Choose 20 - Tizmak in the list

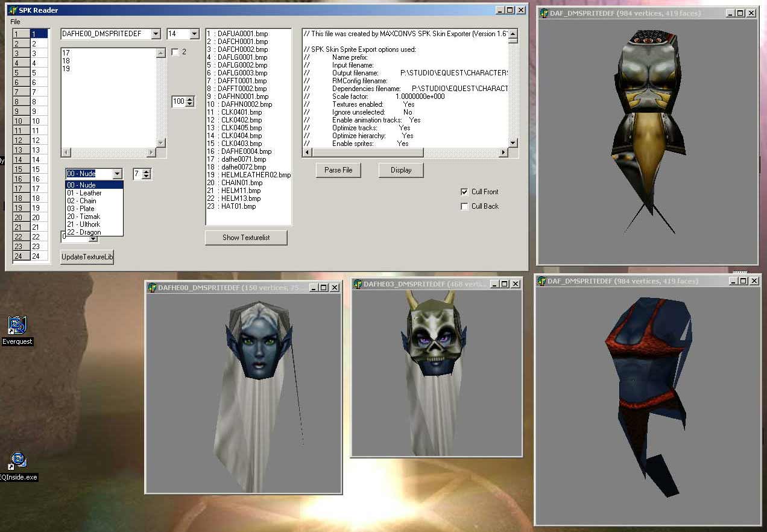[94, 217]
